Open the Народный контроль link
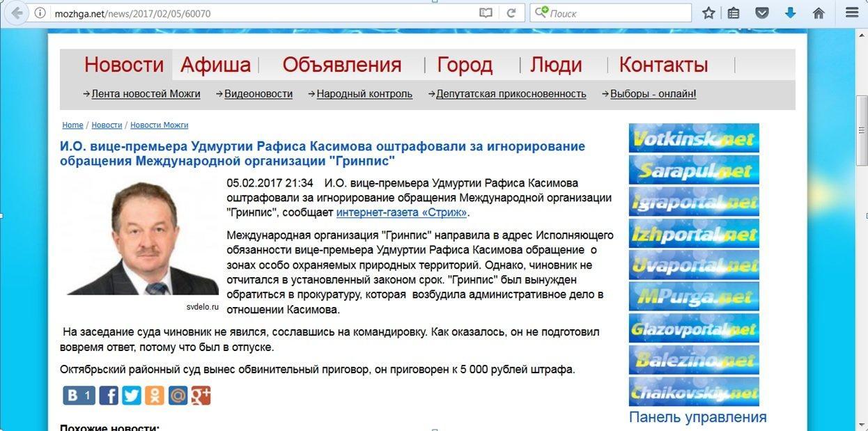868x431 pixels. click(x=364, y=94)
